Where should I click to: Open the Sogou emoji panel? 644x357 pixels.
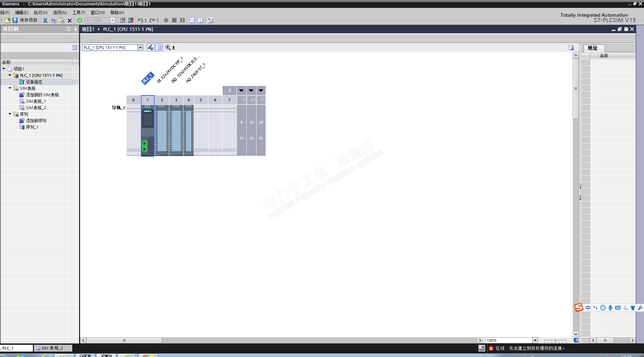pyautogui.click(x=603, y=308)
